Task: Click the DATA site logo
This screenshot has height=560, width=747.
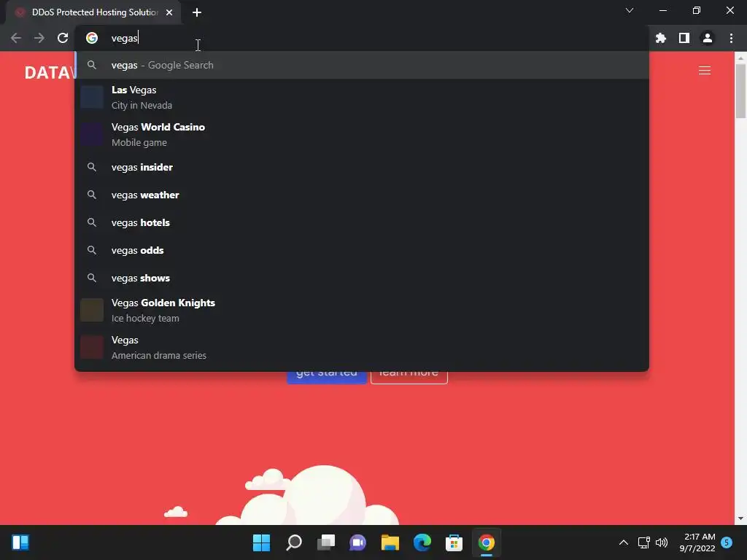Action: pyautogui.click(x=50, y=72)
